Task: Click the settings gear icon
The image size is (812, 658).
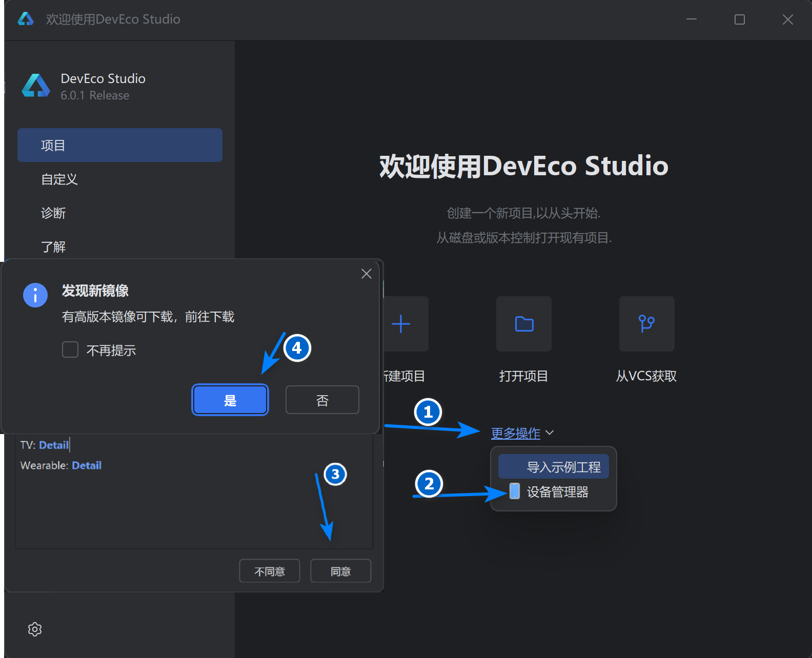Action: pyautogui.click(x=35, y=629)
